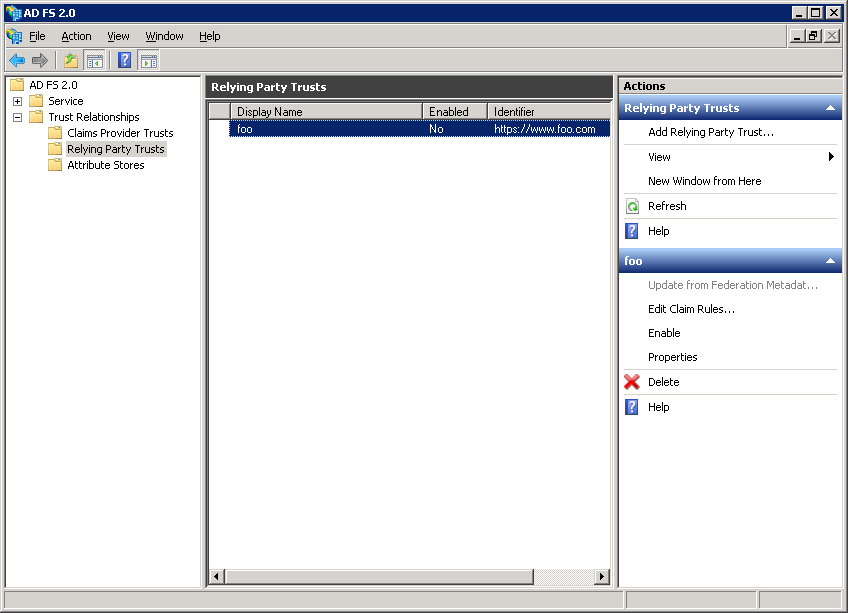
Task: Collapse the Trust Relationships tree node
Action: [x=17, y=117]
